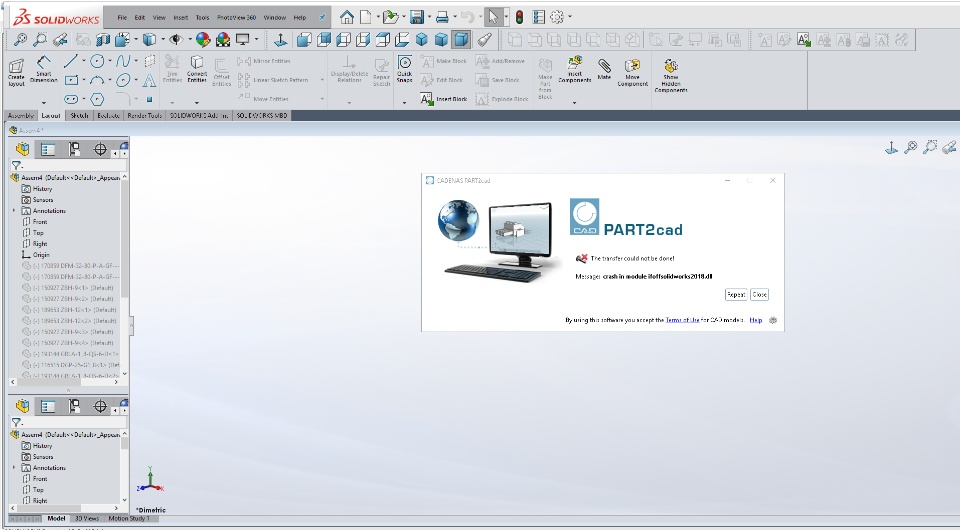960x530 pixels.
Task: Activate the Select arrow cursor tool
Action: (x=493, y=17)
